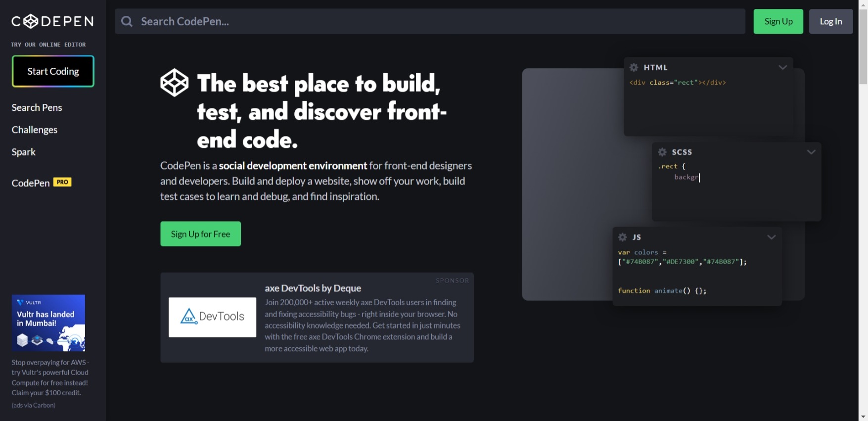Click the SPONSOR label in the ad card
Screen dimensions: 868x421
pos(453,281)
